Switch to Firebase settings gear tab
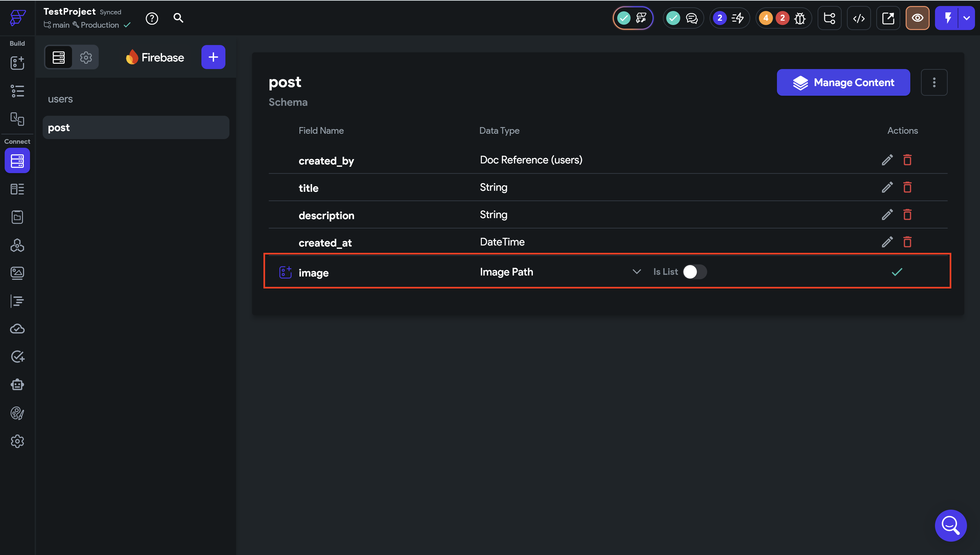The height and width of the screenshot is (555, 980). [x=86, y=57]
